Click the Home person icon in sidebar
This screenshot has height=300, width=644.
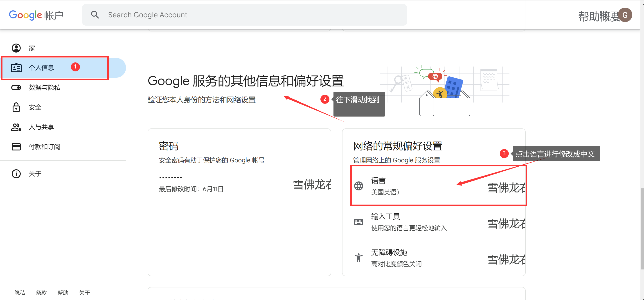tap(16, 48)
